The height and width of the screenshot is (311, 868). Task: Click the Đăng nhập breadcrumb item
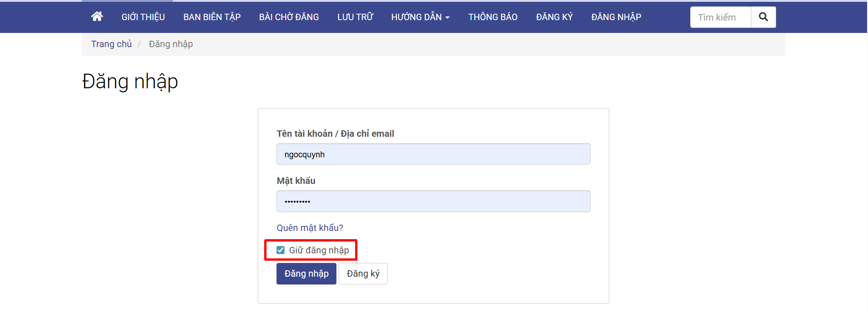pyautogui.click(x=170, y=44)
